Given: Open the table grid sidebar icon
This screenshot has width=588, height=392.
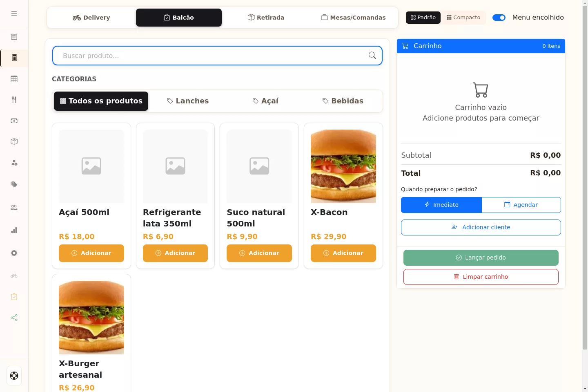Looking at the screenshot, I should coord(14,79).
